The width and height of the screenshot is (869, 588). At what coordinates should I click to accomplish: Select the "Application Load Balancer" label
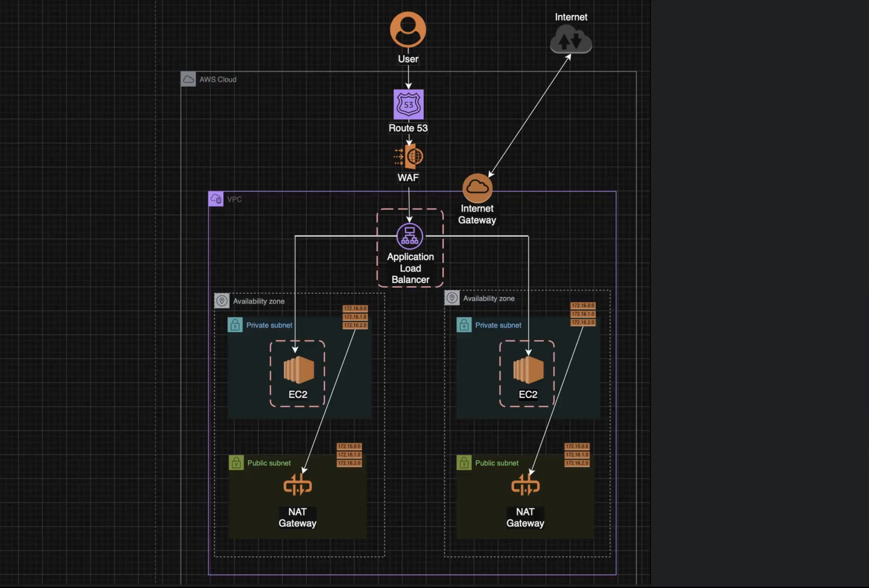410,268
